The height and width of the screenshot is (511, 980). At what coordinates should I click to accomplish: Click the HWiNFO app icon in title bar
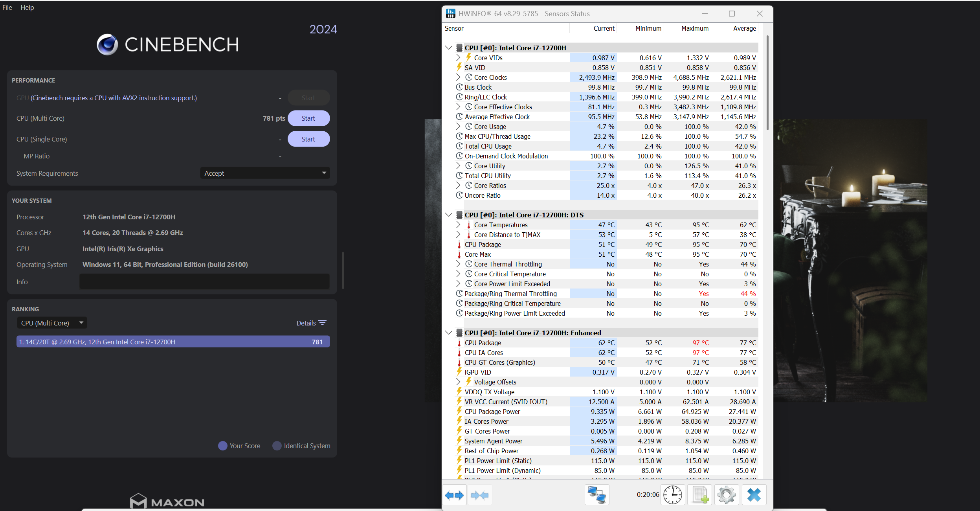point(450,14)
